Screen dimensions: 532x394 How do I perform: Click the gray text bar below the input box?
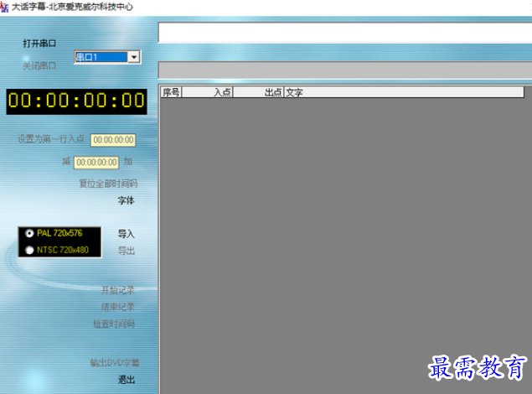click(345, 70)
